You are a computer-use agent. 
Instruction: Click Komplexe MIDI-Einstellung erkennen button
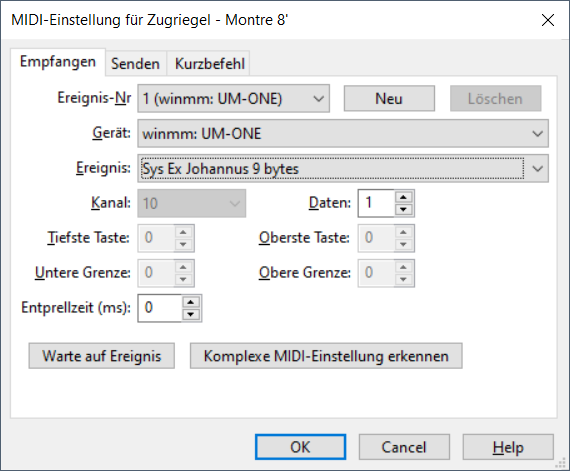pos(326,356)
